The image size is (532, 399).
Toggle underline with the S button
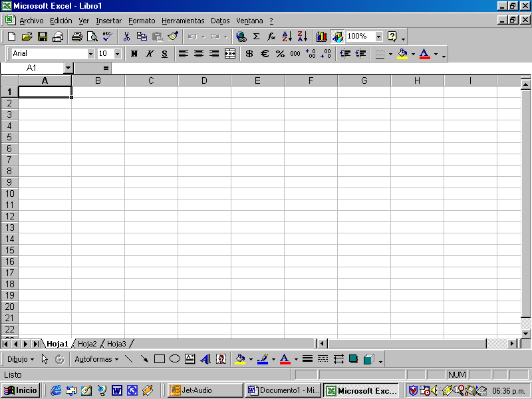164,53
